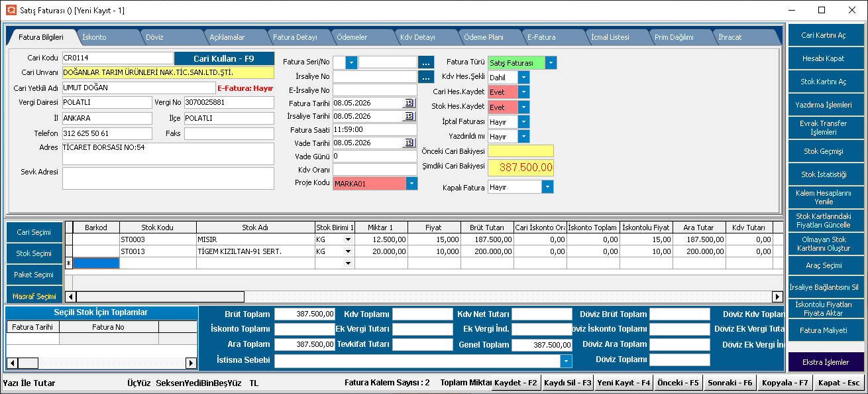Click the Seçili Stok list left scroll arrow

click(x=12, y=363)
